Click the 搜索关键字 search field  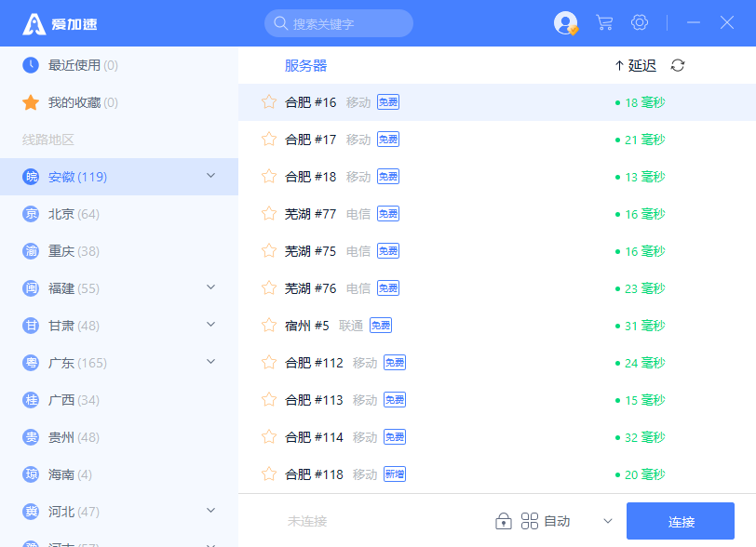tap(339, 23)
